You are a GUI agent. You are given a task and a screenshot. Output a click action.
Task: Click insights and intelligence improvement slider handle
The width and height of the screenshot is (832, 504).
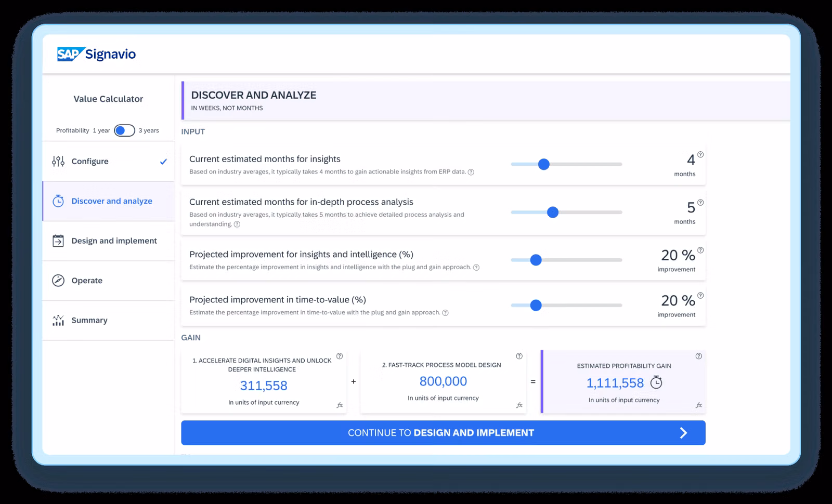[536, 260]
